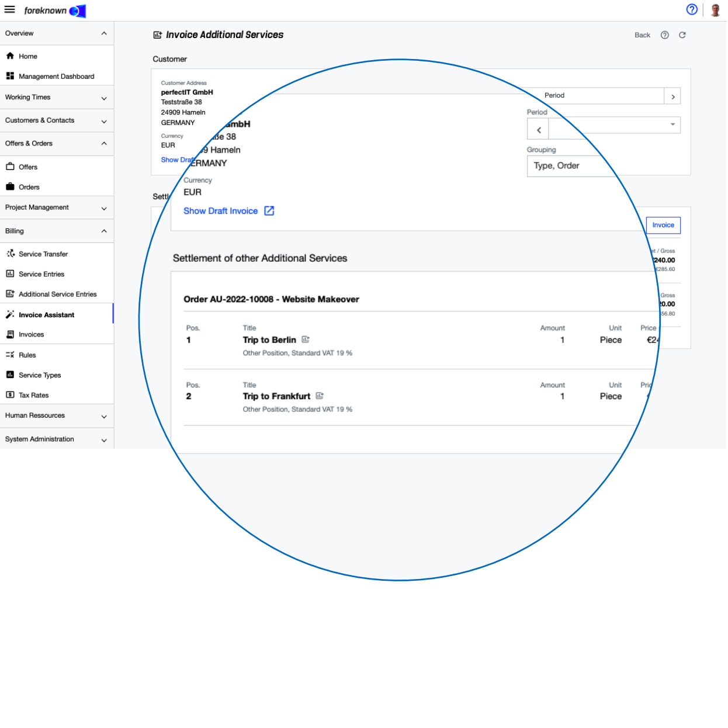The width and height of the screenshot is (728, 728).
Task: Open Management Dashboard
Action: tap(56, 77)
